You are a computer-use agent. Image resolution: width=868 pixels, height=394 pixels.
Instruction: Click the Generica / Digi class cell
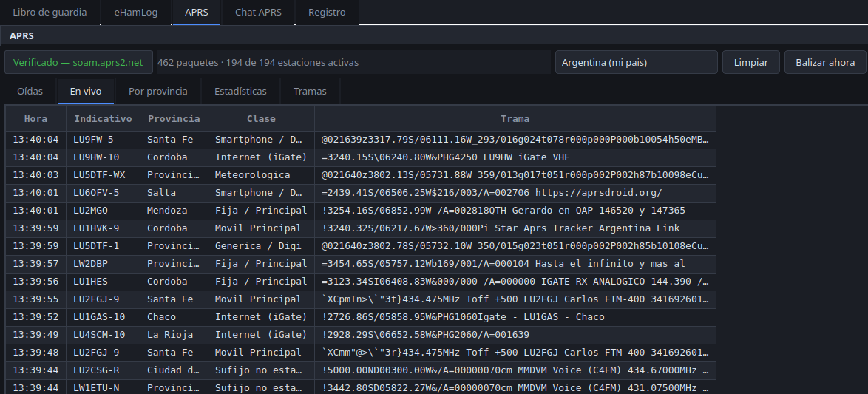[261, 245]
